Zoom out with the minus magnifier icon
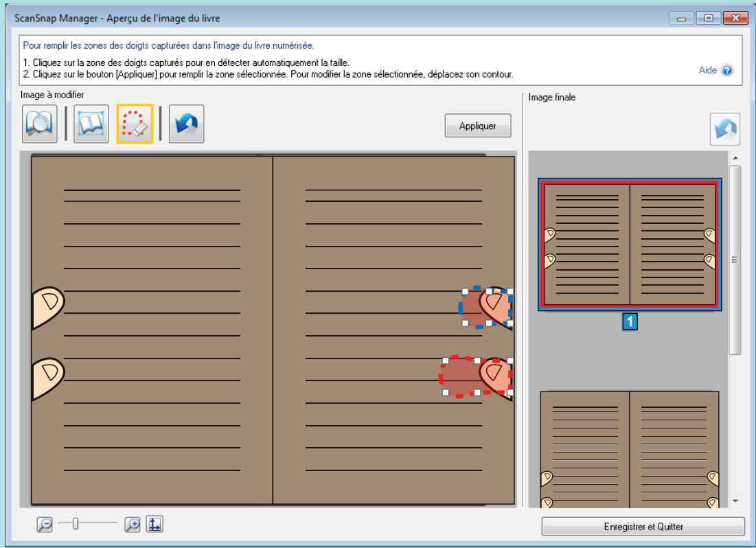The height and width of the screenshot is (548, 756). tap(45, 524)
